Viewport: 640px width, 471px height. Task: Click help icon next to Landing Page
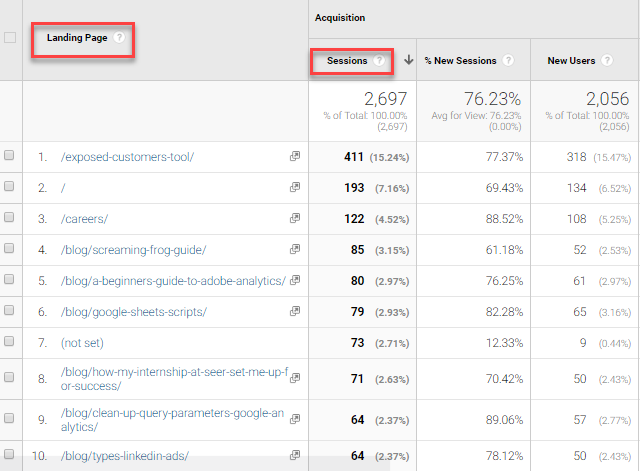[x=120, y=38]
